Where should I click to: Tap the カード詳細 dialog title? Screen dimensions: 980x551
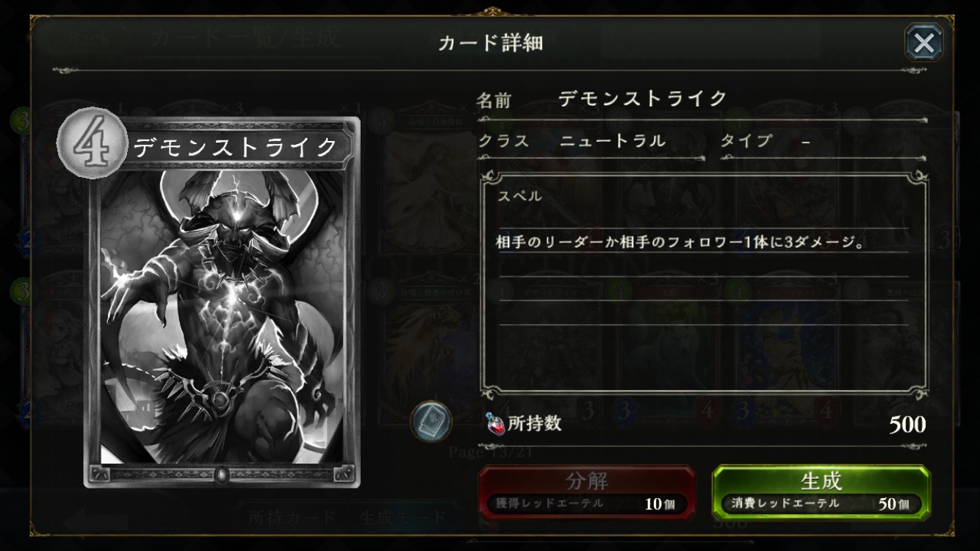tap(490, 43)
